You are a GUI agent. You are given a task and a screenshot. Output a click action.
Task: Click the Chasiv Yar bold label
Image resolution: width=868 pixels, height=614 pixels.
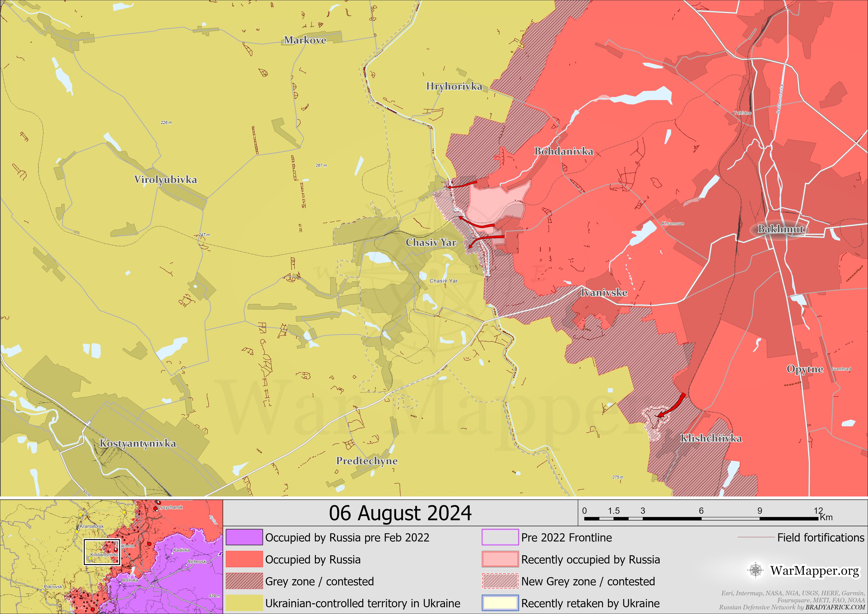pos(431,243)
